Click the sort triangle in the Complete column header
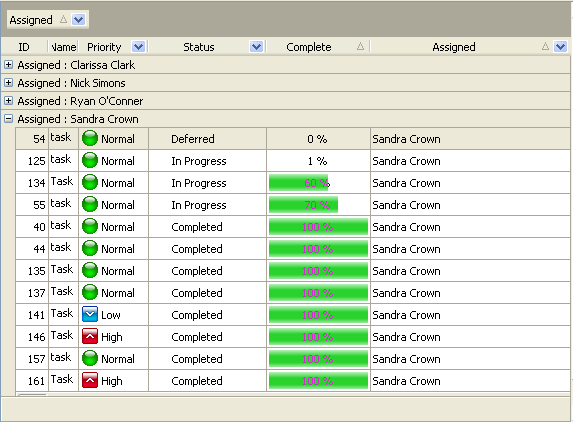Screen dimensions: 573x422 click(x=360, y=46)
